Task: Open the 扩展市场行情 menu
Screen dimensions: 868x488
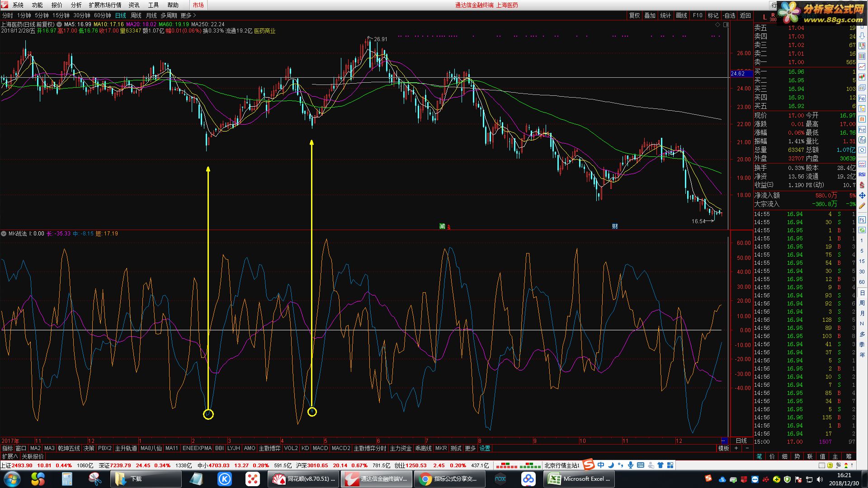Action: tap(105, 5)
